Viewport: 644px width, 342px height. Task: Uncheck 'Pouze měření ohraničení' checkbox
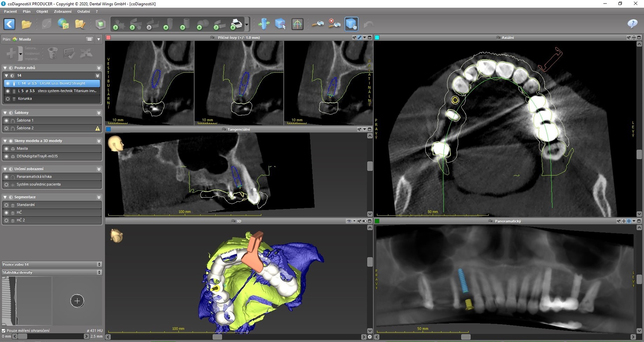pyautogui.click(x=4, y=330)
